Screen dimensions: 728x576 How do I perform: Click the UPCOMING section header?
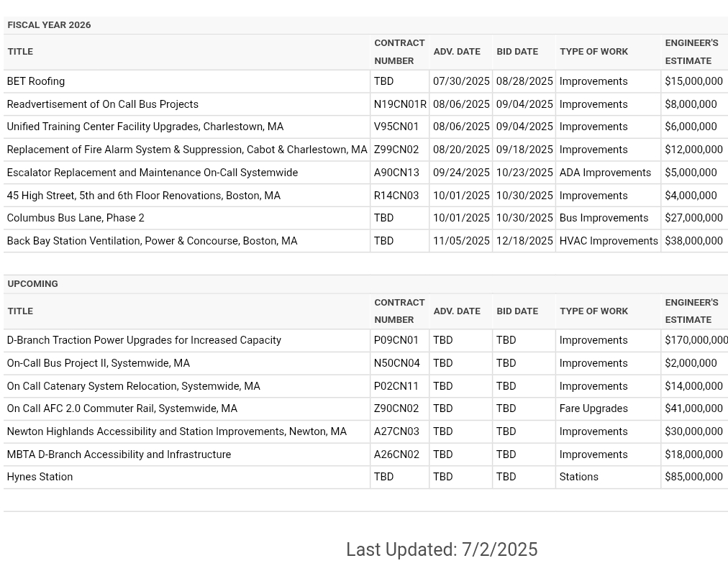[x=33, y=284]
